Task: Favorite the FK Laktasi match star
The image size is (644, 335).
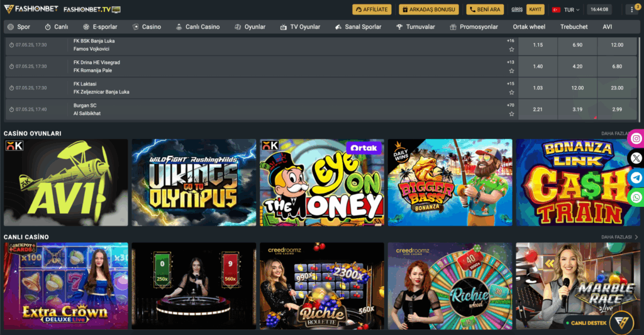Action: (x=511, y=93)
